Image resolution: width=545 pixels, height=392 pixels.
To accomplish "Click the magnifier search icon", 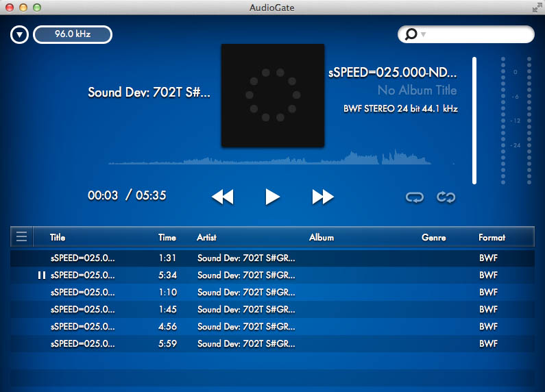I will point(411,34).
